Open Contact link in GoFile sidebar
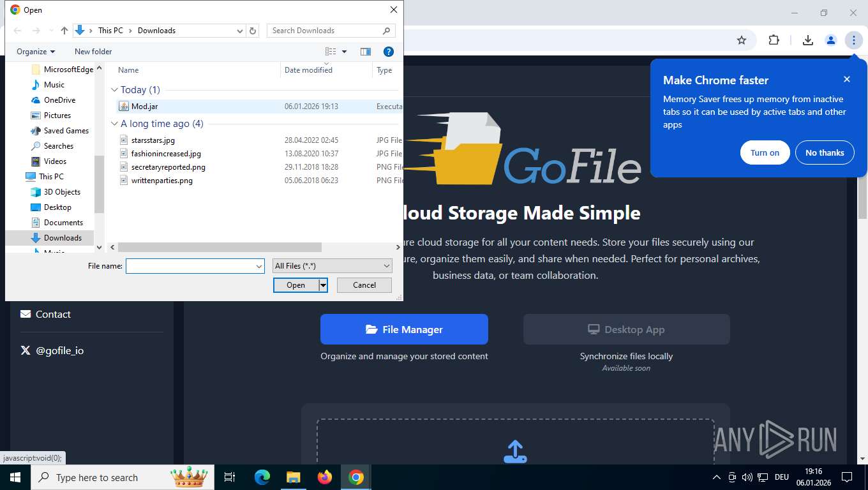Image resolution: width=868 pixels, height=490 pixels. [45, 314]
